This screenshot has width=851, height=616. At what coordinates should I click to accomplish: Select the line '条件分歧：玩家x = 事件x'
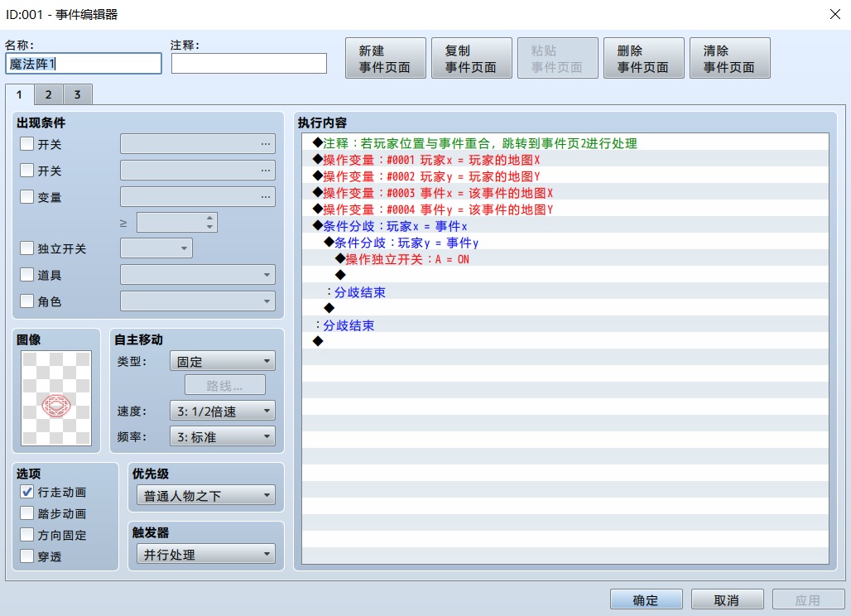click(565, 226)
